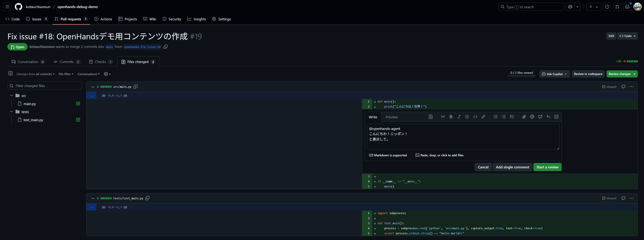This screenshot has height=240, width=644.
Task: Open the notifications inbox icon
Action: (627, 7)
